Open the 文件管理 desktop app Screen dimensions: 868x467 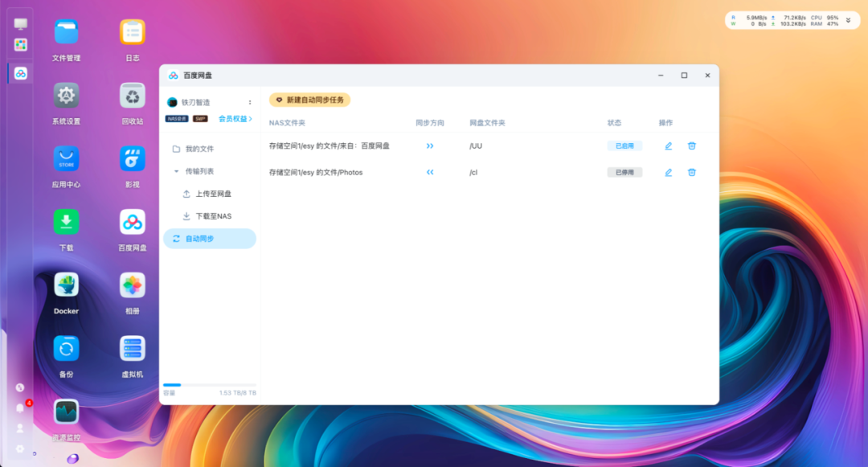tap(66, 32)
